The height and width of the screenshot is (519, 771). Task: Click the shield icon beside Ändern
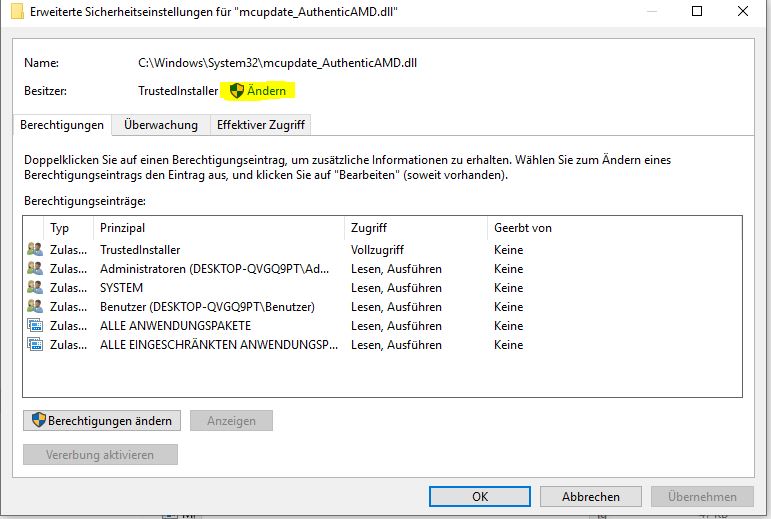click(x=237, y=90)
